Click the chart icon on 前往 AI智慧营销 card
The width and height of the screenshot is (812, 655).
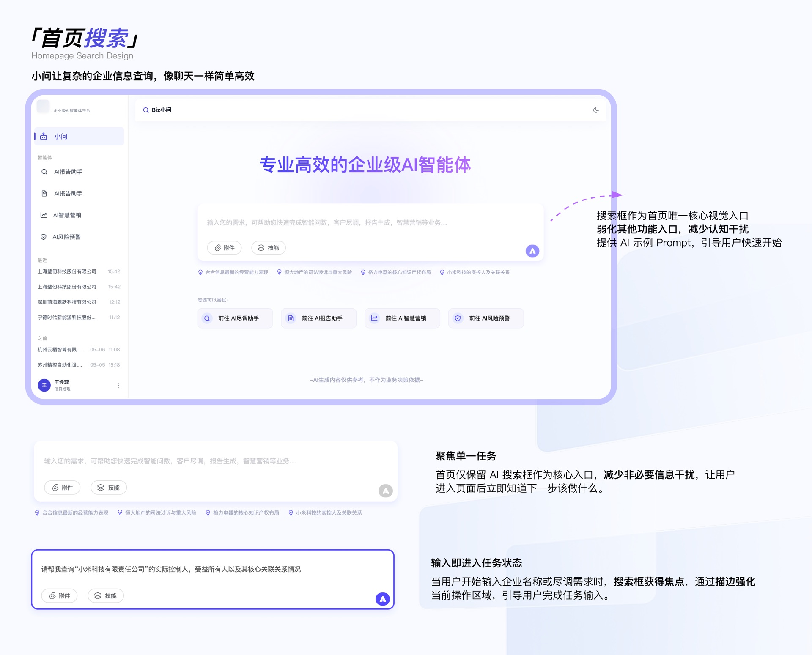point(375,318)
